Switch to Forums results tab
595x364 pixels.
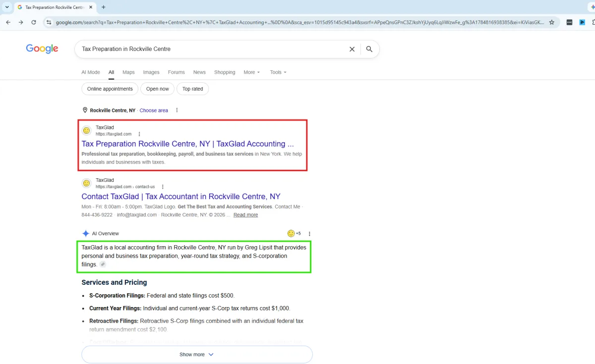pyautogui.click(x=176, y=72)
